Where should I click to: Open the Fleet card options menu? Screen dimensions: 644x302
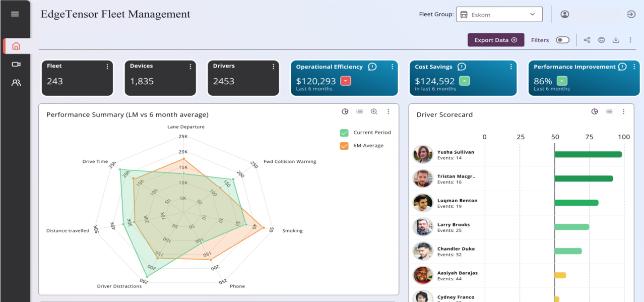[107, 67]
